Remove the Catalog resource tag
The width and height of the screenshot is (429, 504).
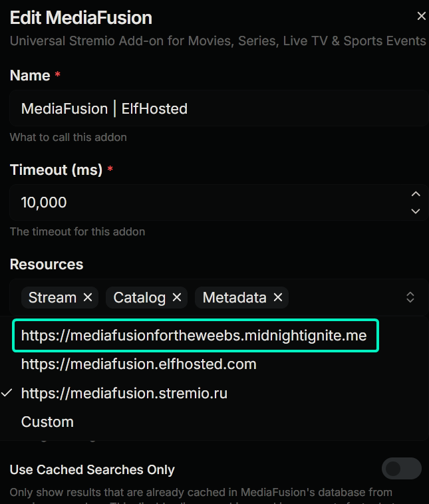pos(177,298)
